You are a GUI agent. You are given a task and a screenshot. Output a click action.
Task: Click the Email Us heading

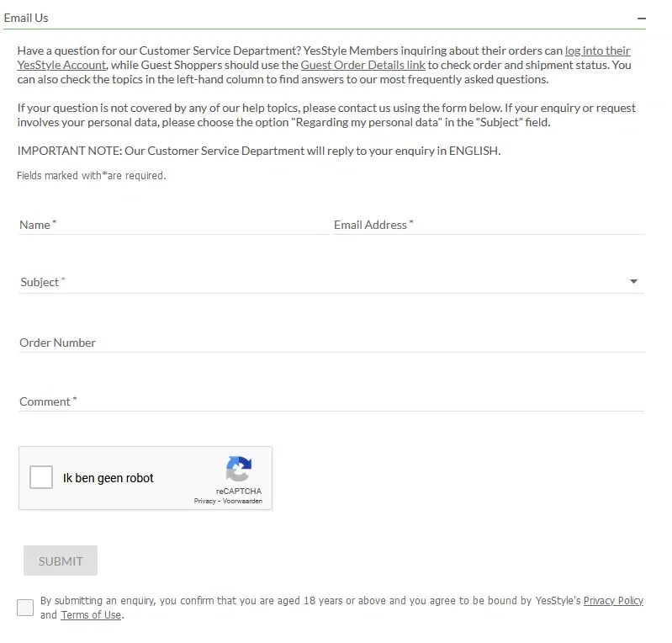pyautogui.click(x=26, y=18)
